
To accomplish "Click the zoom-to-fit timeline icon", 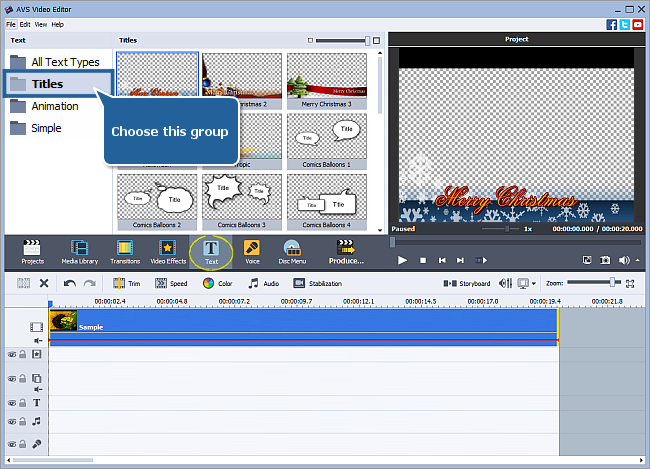I will [x=630, y=284].
